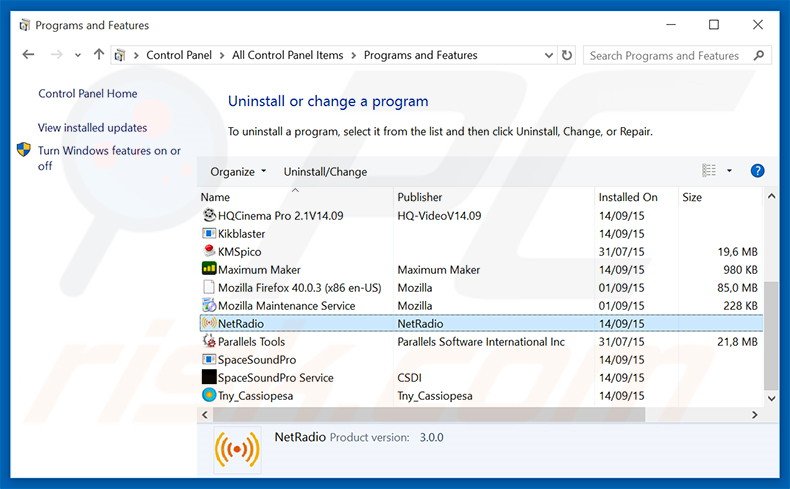Select the SpaceSoundPro Service entry

click(276, 378)
